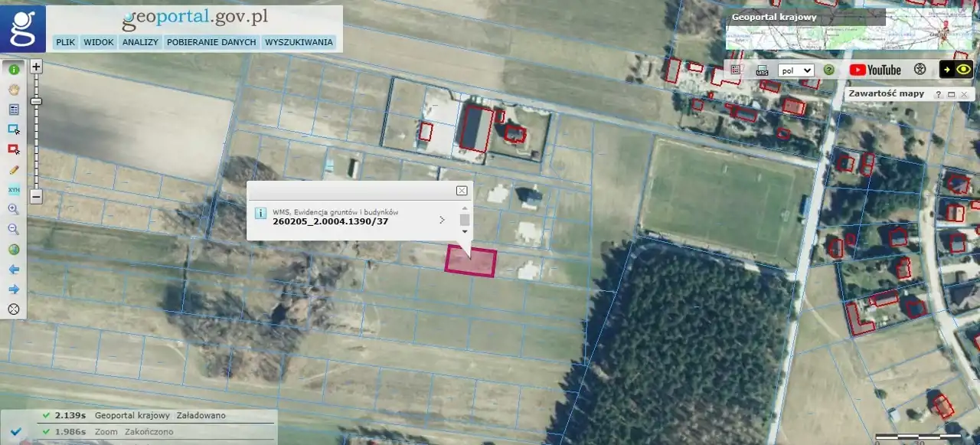The width and height of the screenshot is (980, 445).
Task: Open the YouTube link
Action: click(874, 70)
